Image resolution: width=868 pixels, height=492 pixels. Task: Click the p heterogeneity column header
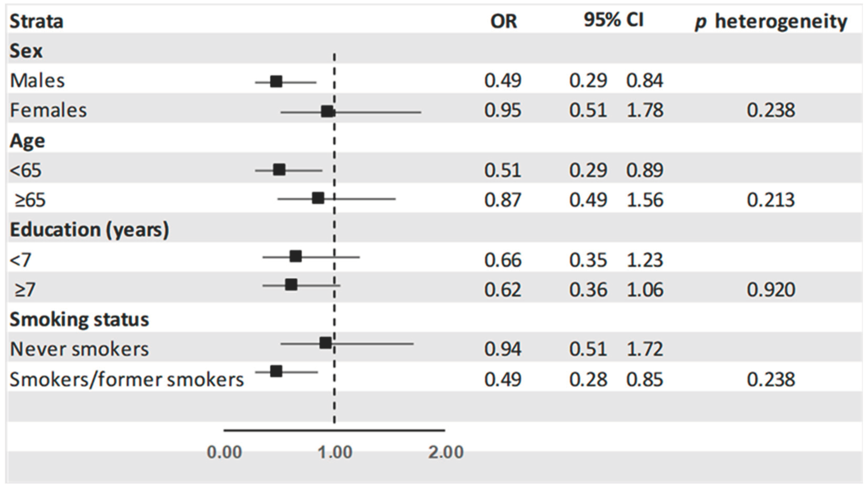tap(771, 22)
